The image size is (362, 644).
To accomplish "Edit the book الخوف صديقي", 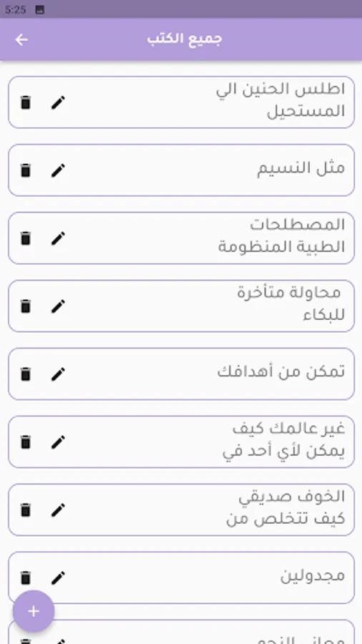I will pos(58,509).
